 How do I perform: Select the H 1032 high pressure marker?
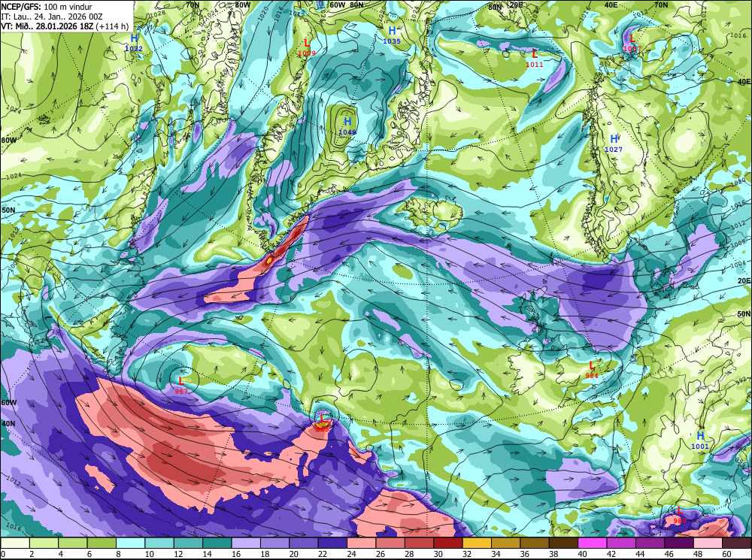point(133,43)
